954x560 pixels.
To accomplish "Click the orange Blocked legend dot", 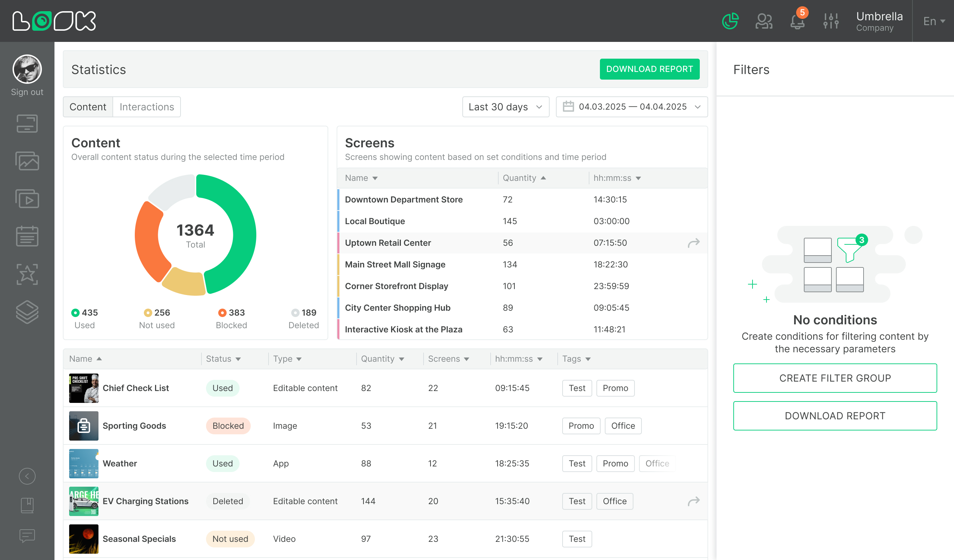I will [x=222, y=312].
